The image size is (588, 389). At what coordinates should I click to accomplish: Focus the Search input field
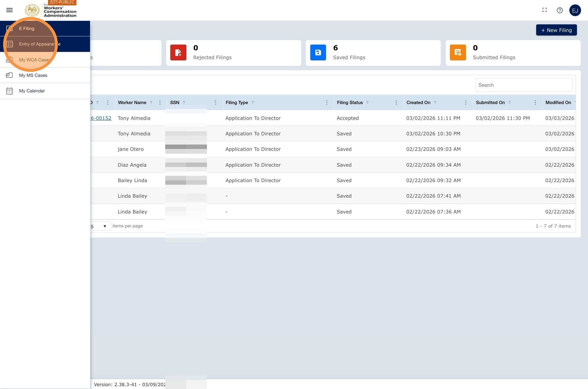pos(524,85)
